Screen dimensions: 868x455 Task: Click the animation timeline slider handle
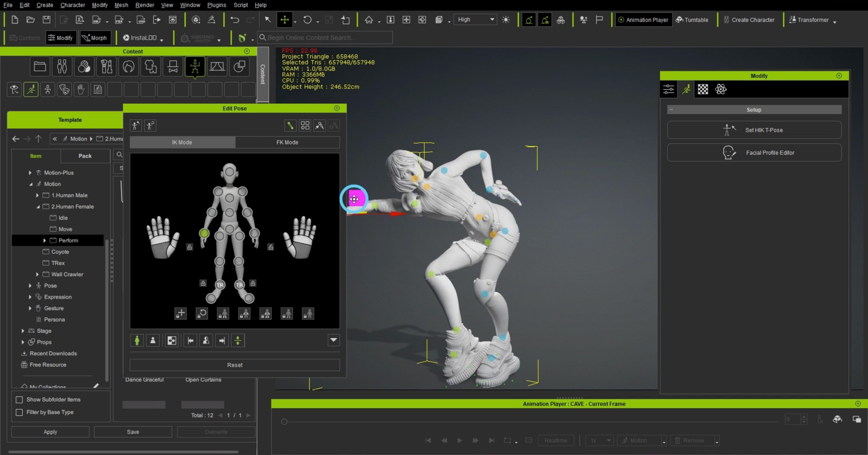(284, 422)
